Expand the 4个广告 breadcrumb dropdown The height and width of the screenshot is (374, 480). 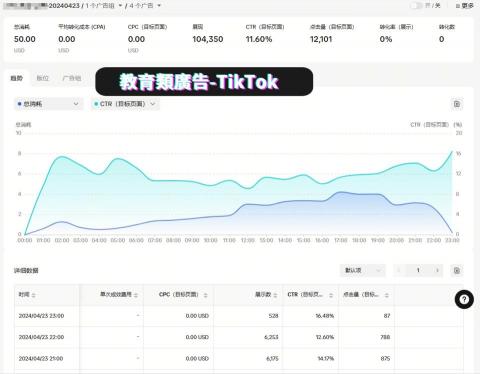(146, 6)
